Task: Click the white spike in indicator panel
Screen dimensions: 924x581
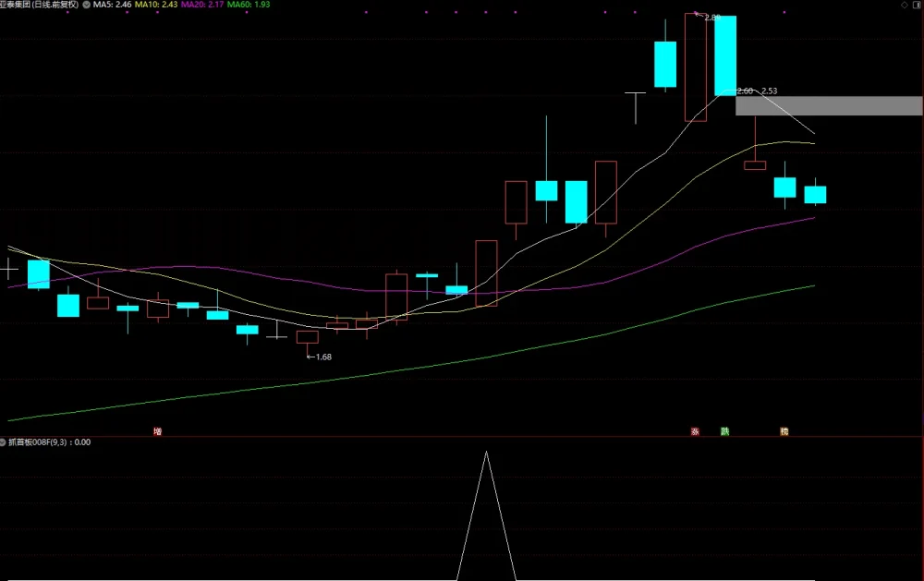Action: pos(486,515)
